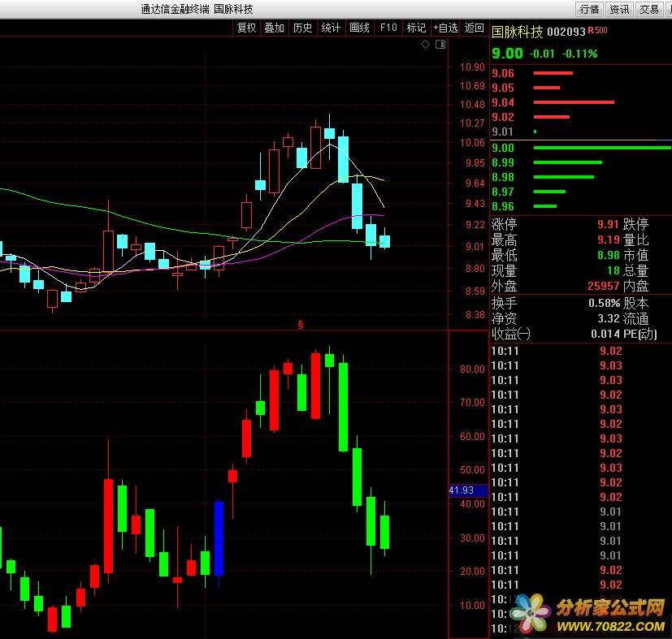Open 统计 statistics from the toolbar

tap(331, 28)
